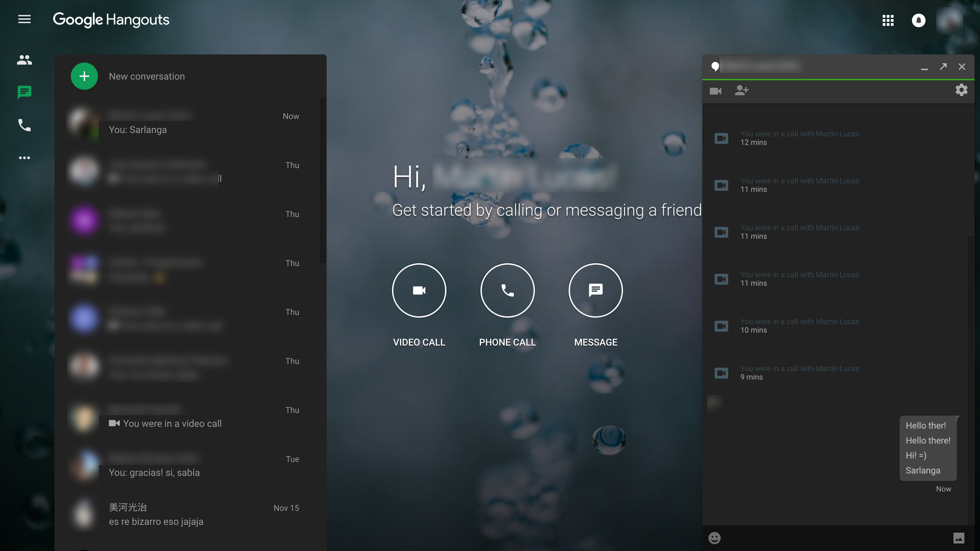Start a Video Call from the home screen
This screenshot has width=980, height=551.
tap(419, 290)
